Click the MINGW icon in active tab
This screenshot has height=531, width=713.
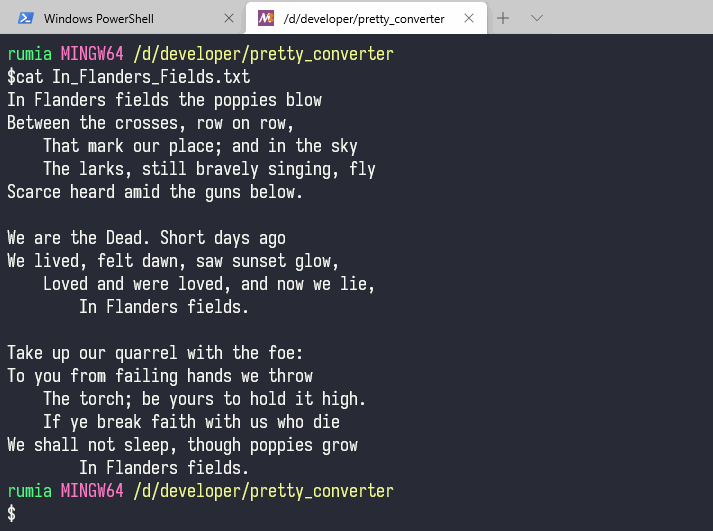click(266, 18)
